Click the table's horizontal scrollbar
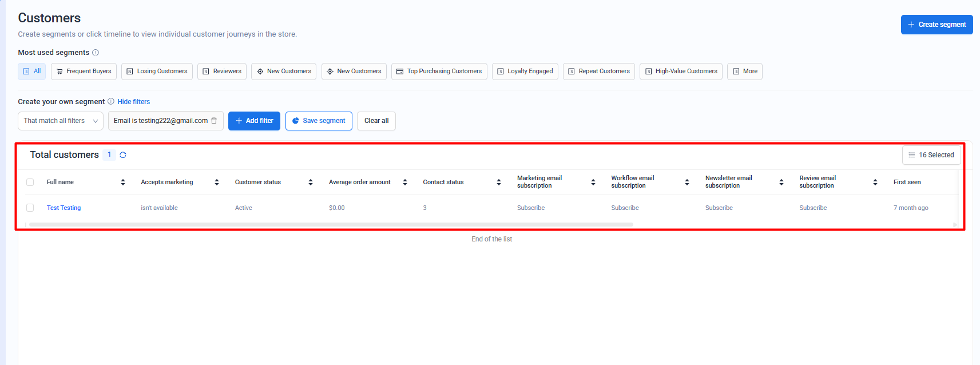 coord(331,225)
